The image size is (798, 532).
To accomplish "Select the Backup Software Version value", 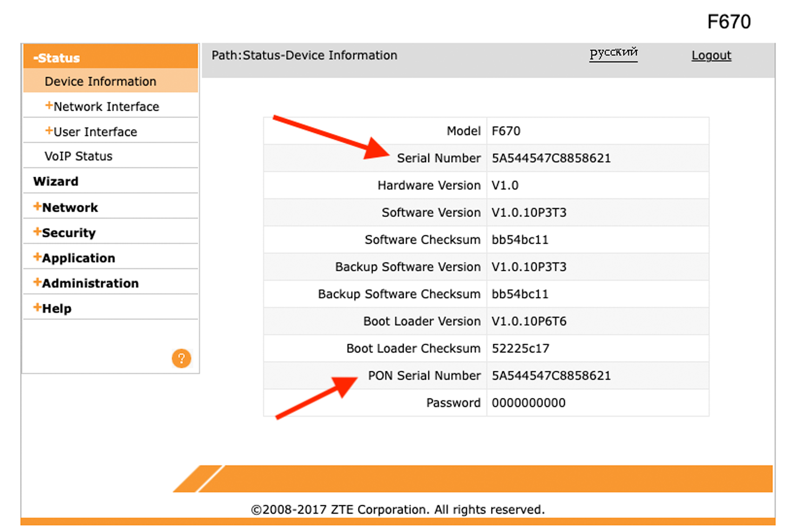I will (529, 267).
